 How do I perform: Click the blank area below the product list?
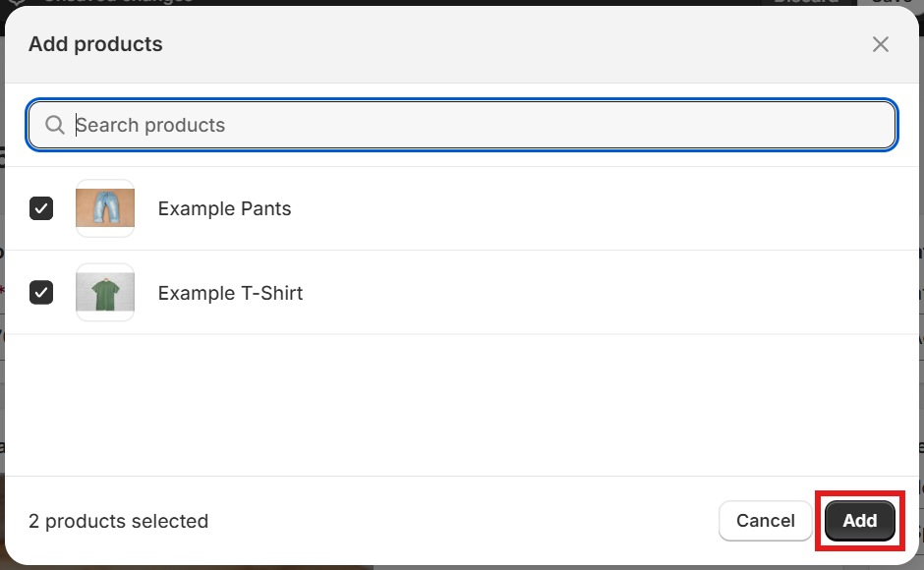pyautogui.click(x=462, y=406)
